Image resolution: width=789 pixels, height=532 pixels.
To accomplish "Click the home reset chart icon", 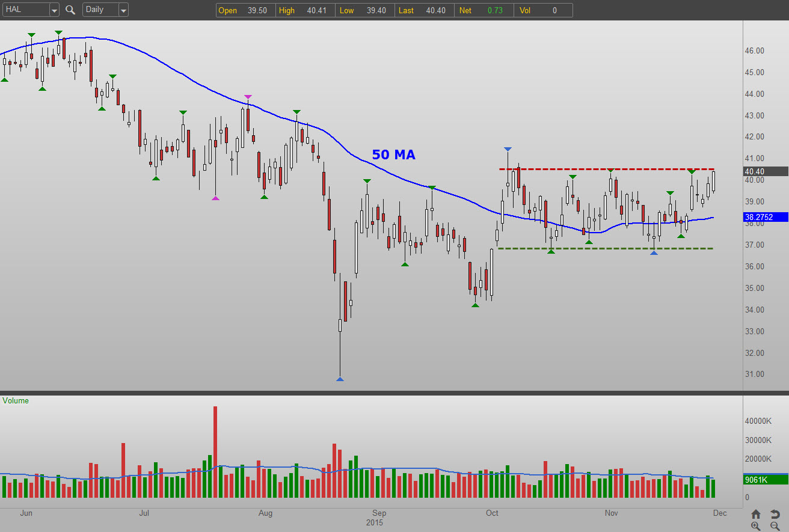I will 756,514.
